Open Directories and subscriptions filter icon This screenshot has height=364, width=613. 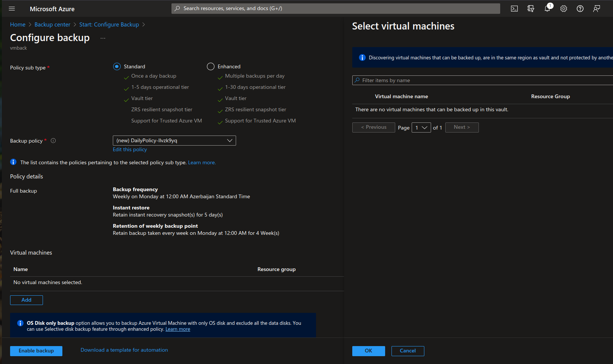pos(531,9)
